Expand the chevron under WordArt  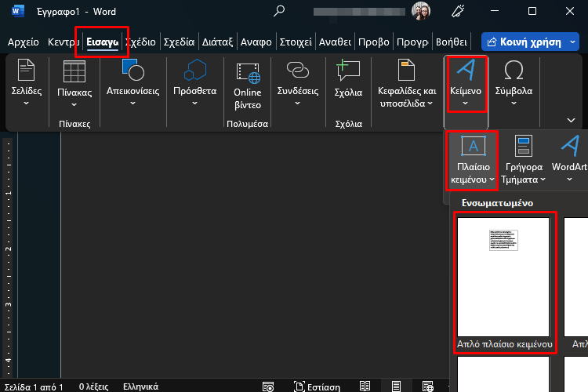pyautogui.click(x=569, y=180)
